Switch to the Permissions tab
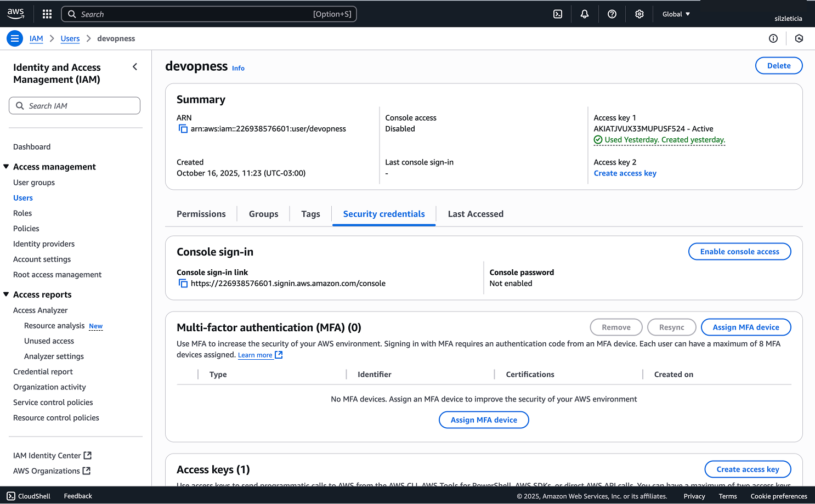815x504 pixels. coord(201,214)
